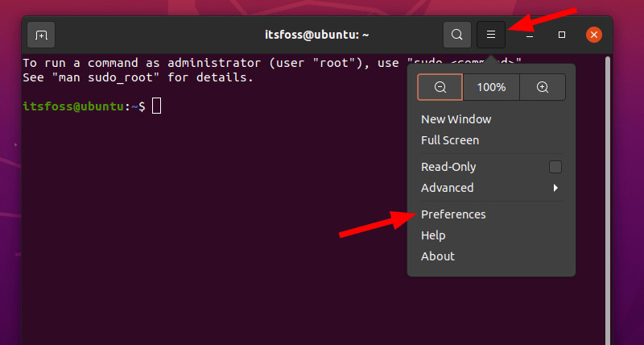The image size is (644, 345).
Task: Minimize the terminal window
Action: 530,35
